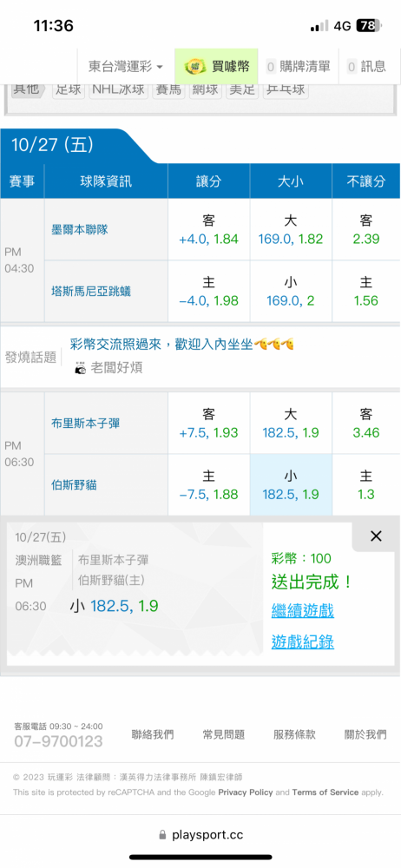401x868 pixels.
Task: Click the 布里斯本子彈 team name
Action: point(85,424)
